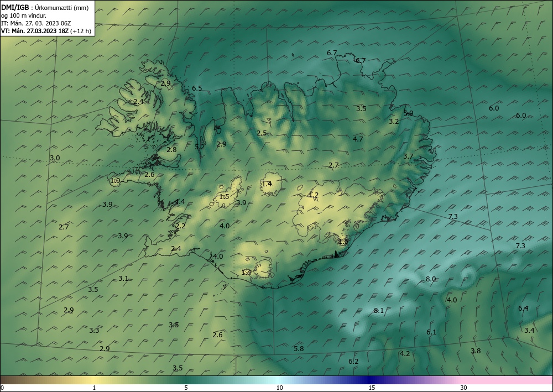The image size is (553, 392).
Task: Click the 6.5 value on the map
Action: [x=197, y=88]
